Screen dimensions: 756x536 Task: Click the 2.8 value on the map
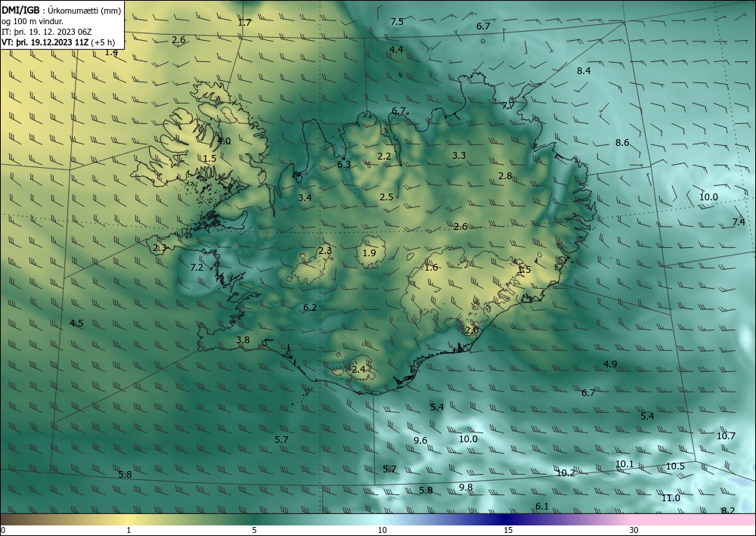(505, 176)
